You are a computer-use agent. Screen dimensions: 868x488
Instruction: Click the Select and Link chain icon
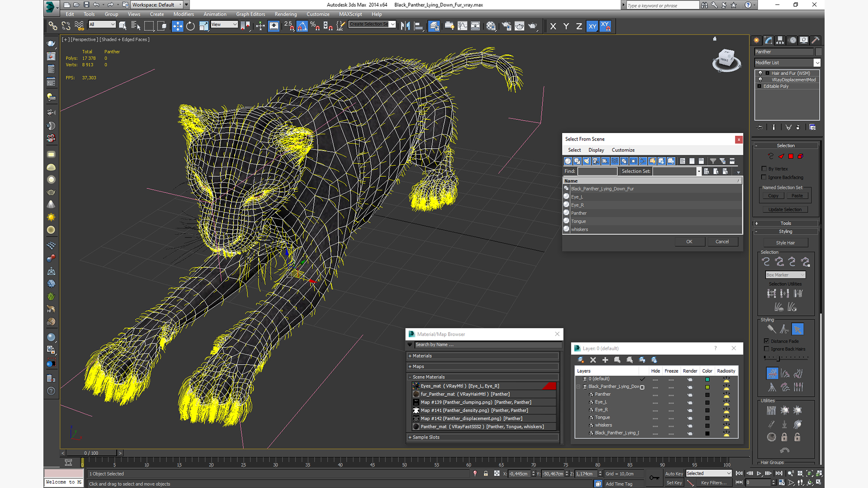coord(53,26)
